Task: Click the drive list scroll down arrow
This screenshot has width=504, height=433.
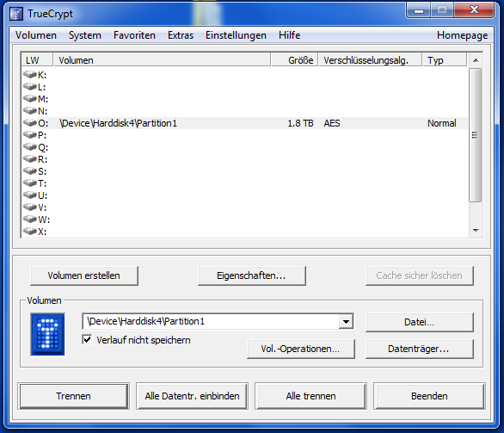Action: tap(476, 231)
